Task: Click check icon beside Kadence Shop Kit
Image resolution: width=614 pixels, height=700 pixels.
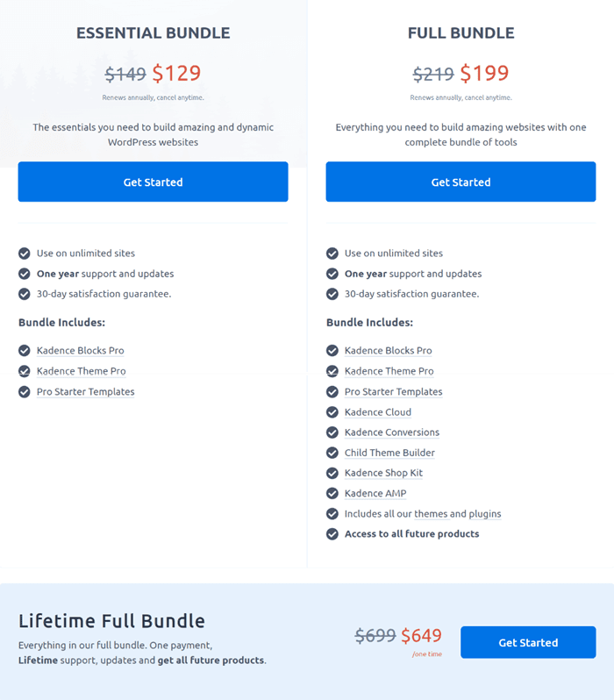Action: pos(332,473)
